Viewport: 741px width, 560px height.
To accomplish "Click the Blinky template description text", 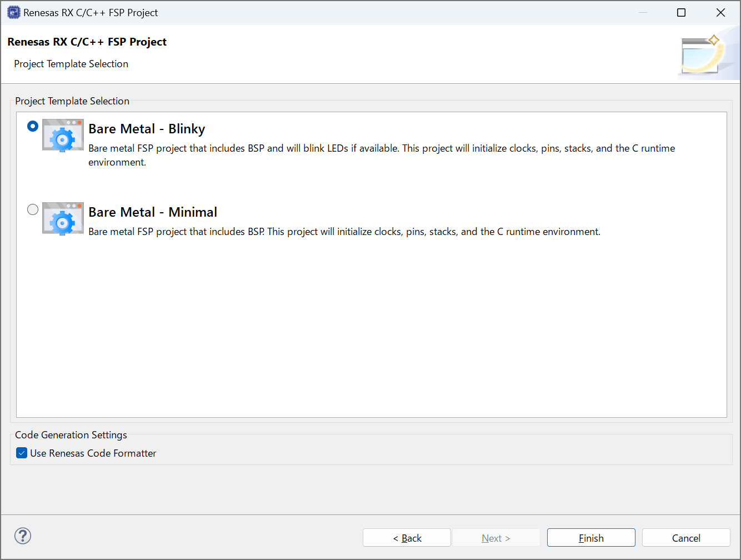I will 382,155.
